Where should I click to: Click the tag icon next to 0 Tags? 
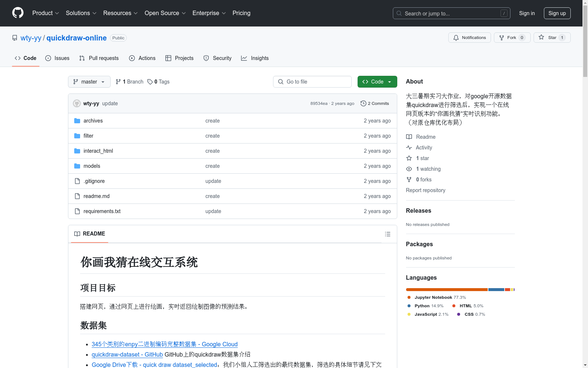point(150,82)
